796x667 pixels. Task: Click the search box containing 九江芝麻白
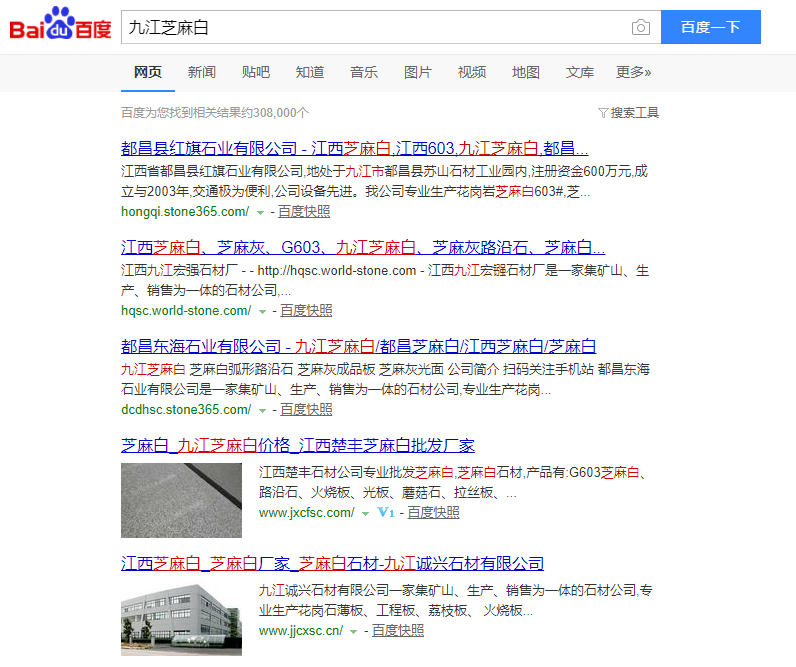(375, 27)
